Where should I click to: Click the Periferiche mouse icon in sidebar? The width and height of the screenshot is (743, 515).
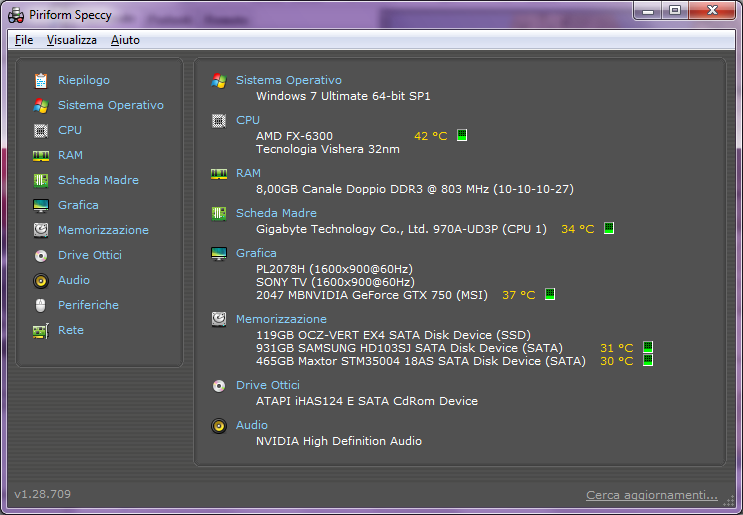click(41, 306)
